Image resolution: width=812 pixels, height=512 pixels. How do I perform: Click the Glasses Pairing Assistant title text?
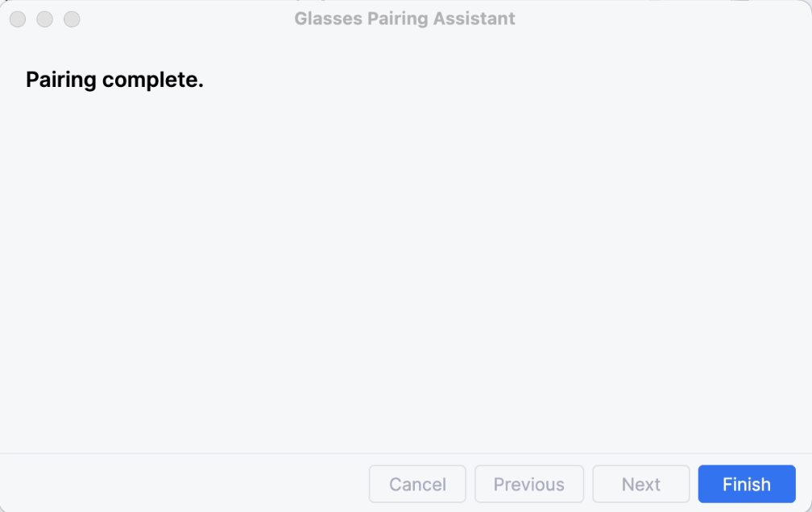(x=404, y=18)
